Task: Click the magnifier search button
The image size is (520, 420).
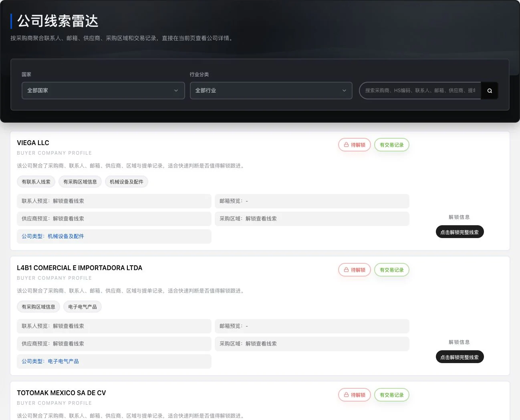Action: click(490, 91)
